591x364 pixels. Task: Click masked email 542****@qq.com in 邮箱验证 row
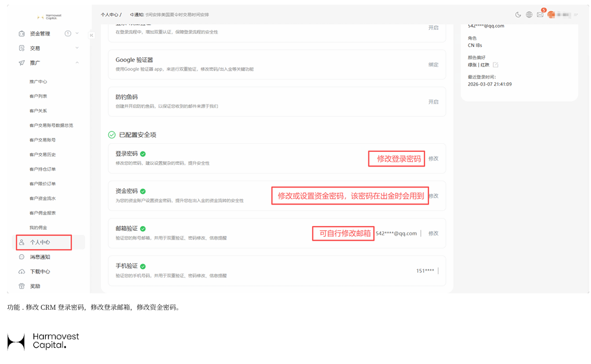396,234
